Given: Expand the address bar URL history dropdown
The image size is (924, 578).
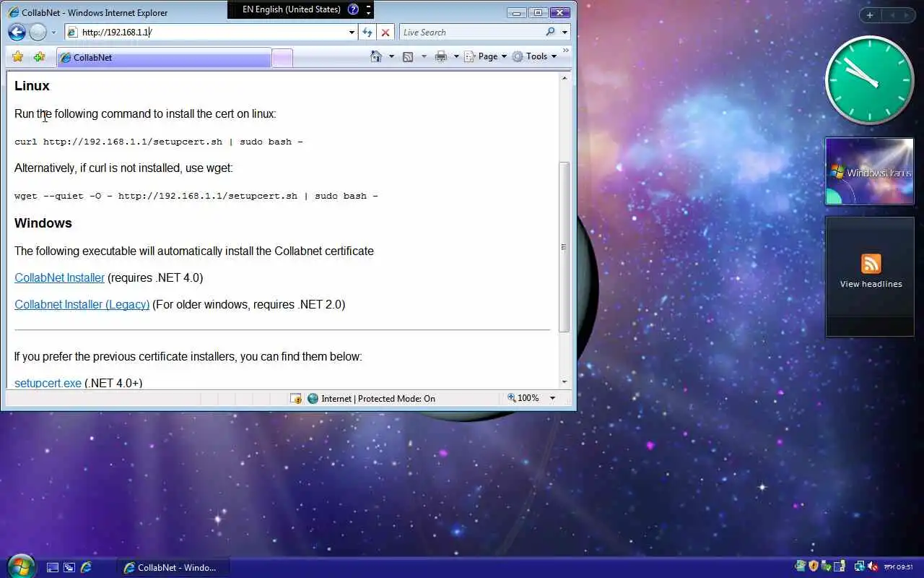Looking at the screenshot, I should coord(352,33).
